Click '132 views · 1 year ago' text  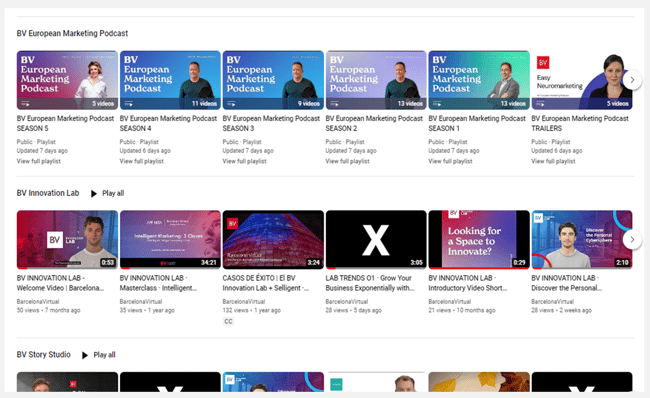pyautogui.click(x=252, y=311)
